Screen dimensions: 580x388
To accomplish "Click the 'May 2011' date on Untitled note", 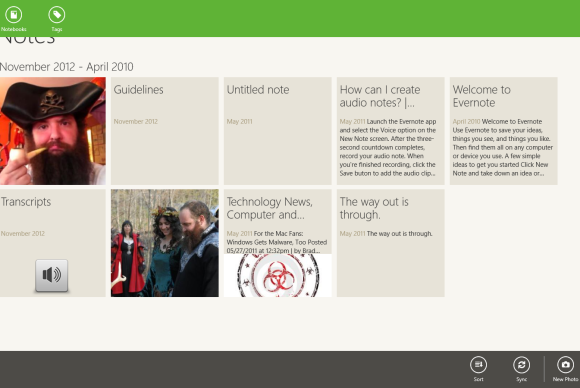I will [239, 122].
